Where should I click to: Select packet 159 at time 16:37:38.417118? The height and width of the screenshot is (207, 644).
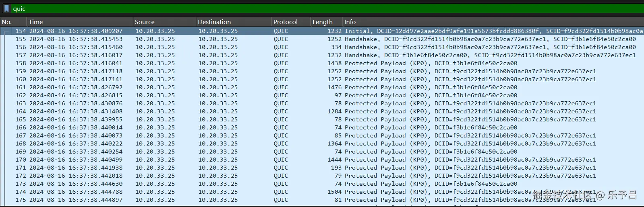click(322, 71)
